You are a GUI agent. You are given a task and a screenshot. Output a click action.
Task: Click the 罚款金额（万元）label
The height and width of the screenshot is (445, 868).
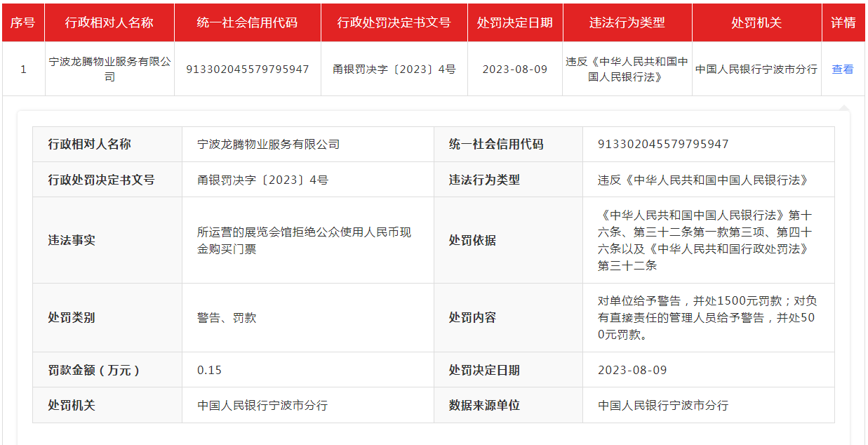(94, 370)
